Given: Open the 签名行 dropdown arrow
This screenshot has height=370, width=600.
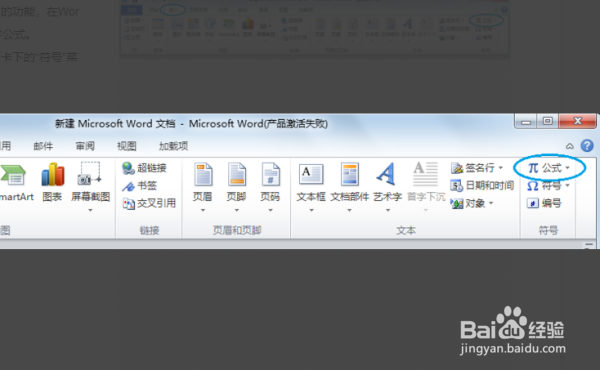Looking at the screenshot, I should (x=501, y=168).
